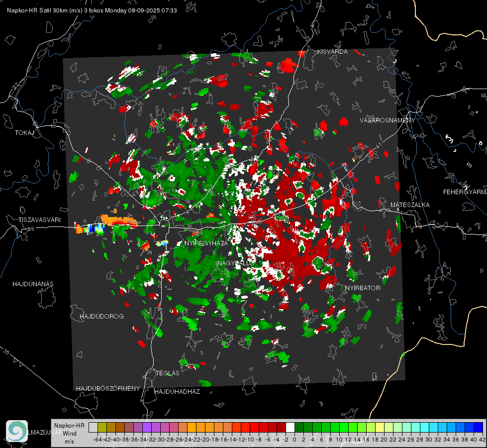
Task: Click road number 35 at lower left
Action: click(6, 351)
